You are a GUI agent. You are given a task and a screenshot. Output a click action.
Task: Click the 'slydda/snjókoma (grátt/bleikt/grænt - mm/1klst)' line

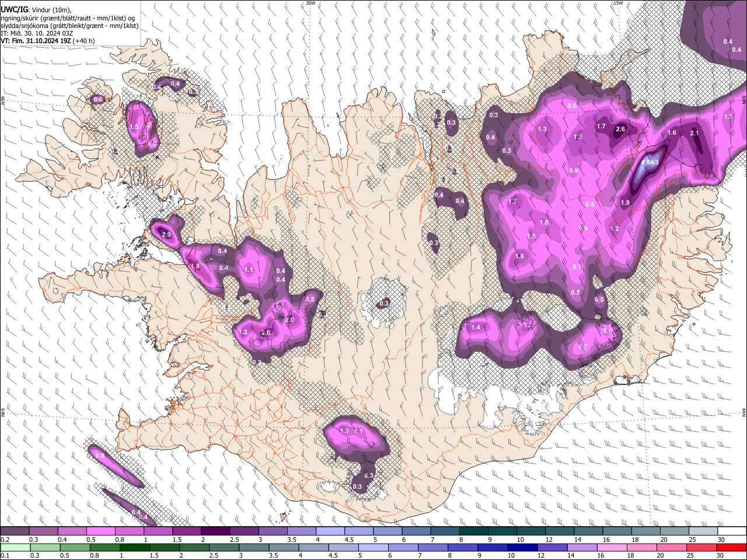(69, 26)
